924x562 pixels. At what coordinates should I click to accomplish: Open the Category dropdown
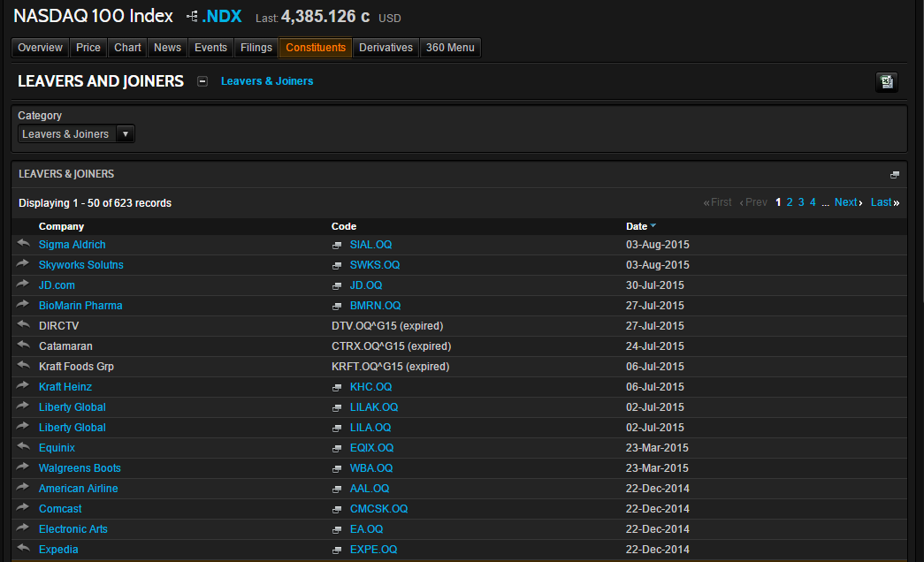point(76,133)
